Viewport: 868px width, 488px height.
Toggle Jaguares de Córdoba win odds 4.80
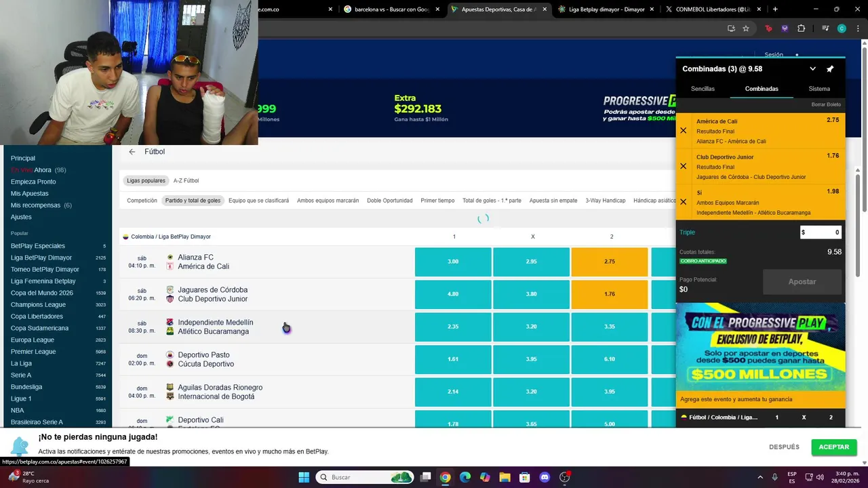click(453, 294)
